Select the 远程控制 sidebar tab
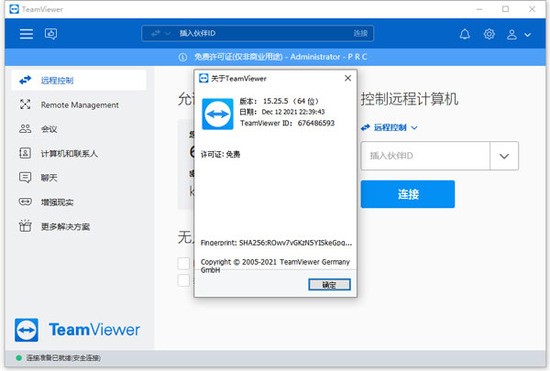This screenshot has height=371, width=550. 79,80
